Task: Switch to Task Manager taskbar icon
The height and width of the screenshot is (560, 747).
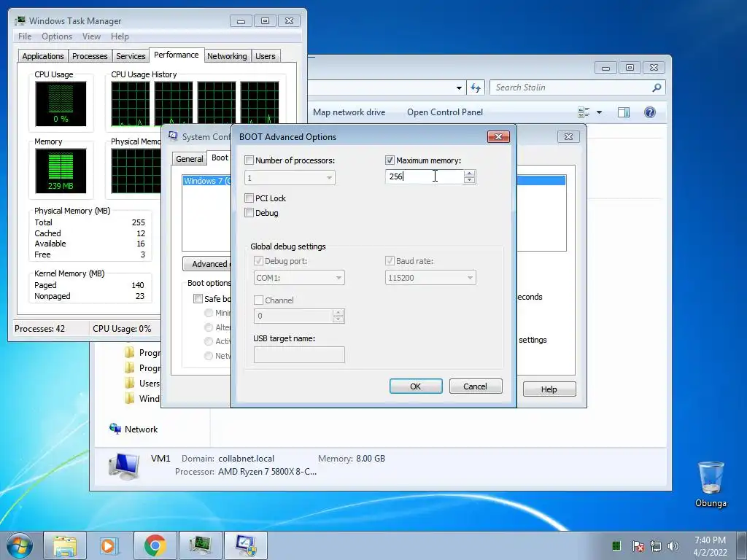Action: [x=200, y=545]
